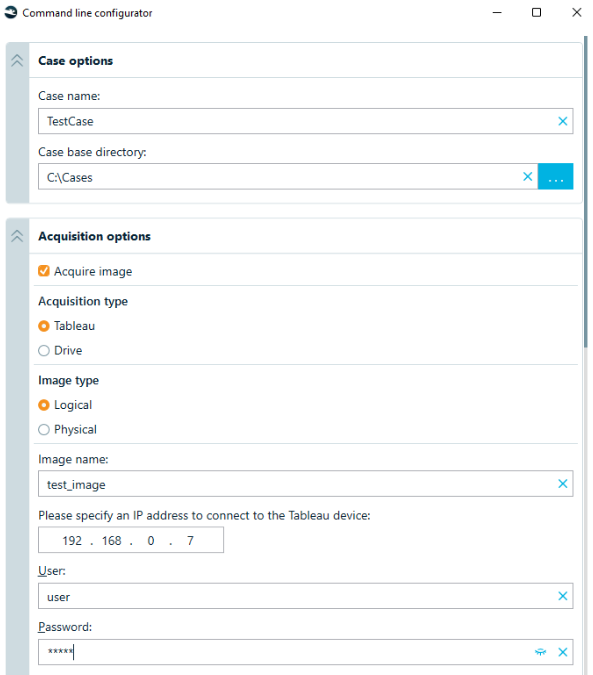Select the Tableau acquisition type

44,326
